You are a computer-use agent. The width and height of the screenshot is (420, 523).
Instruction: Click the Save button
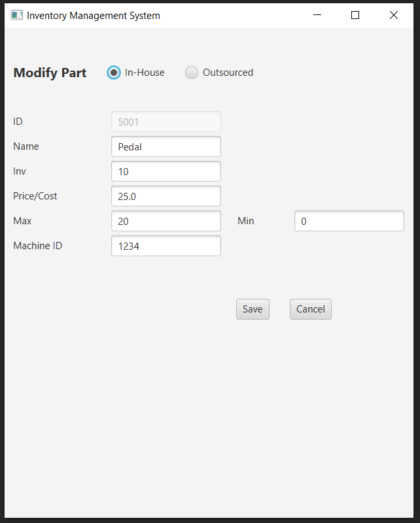(x=253, y=309)
